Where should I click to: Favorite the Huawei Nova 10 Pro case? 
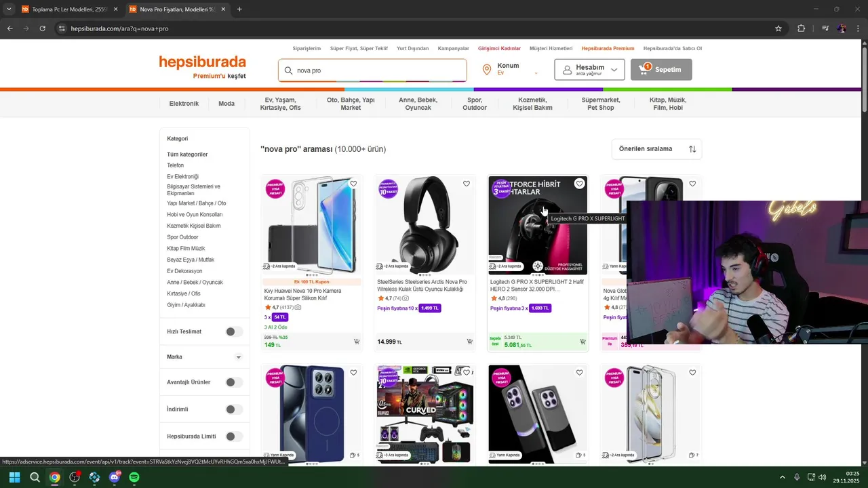(x=353, y=184)
